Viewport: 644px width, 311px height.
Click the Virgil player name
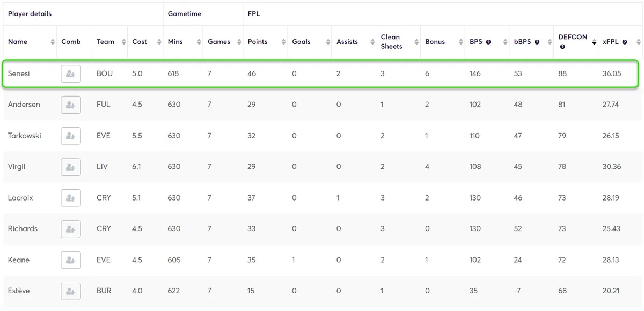pyautogui.click(x=17, y=167)
